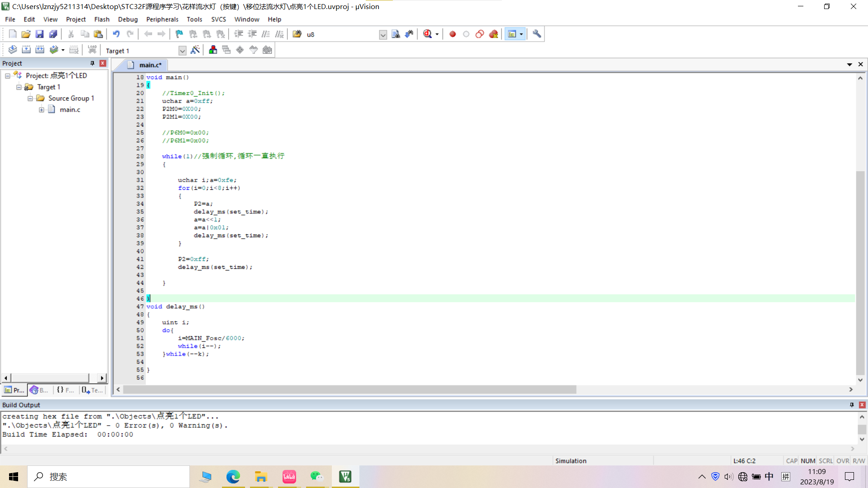Open the Project menu
Image resolution: width=868 pixels, height=488 pixels.
[76, 19]
